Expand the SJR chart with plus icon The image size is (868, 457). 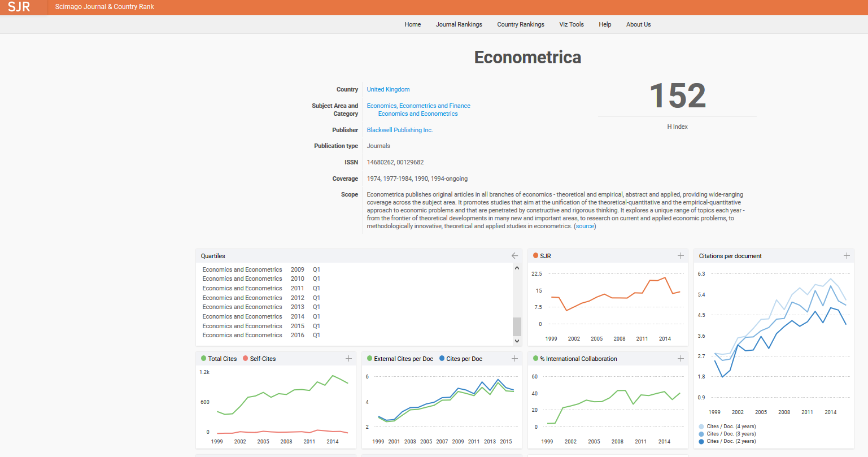click(681, 256)
